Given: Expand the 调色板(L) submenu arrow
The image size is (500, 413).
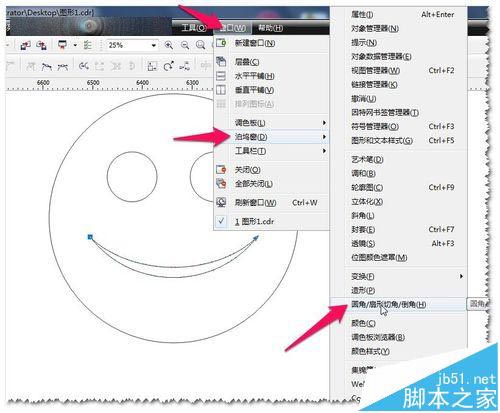Looking at the screenshot, I should tap(324, 123).
